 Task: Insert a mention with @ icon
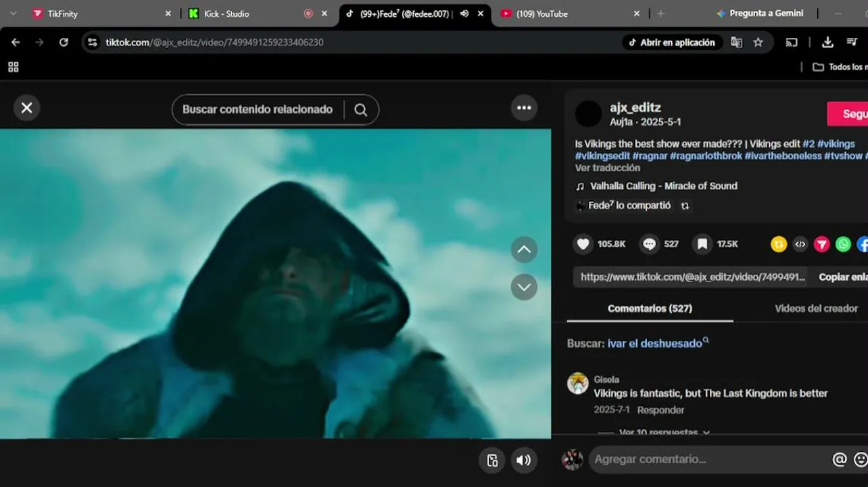(840, 460)
